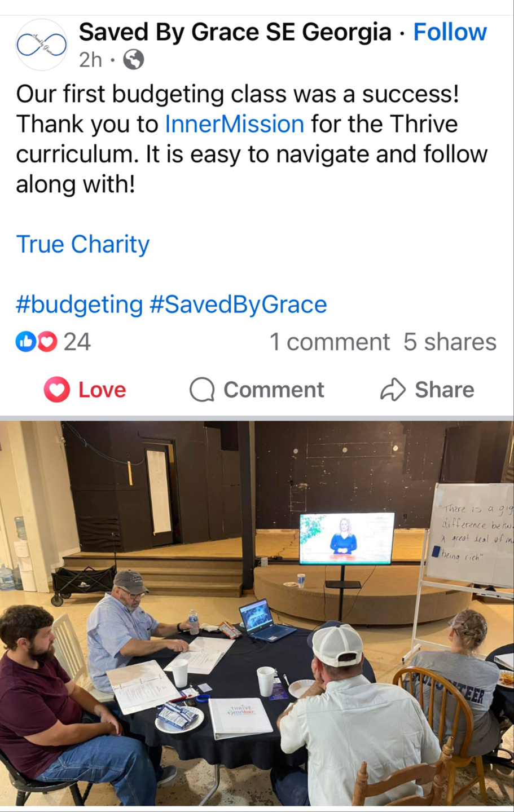Open the Saved By Grace SE Georgia page name
This screenshot has height=812, width=514.
[235, 32]
